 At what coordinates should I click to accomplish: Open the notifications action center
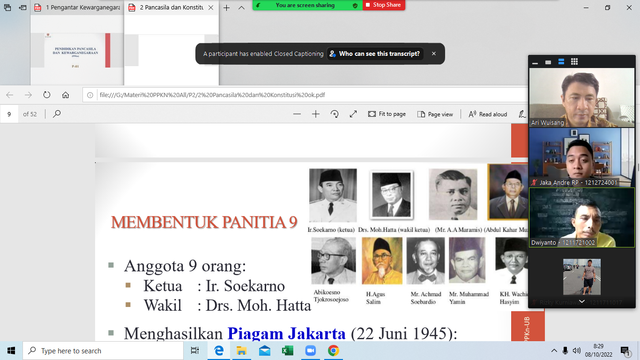coord(625,351)
